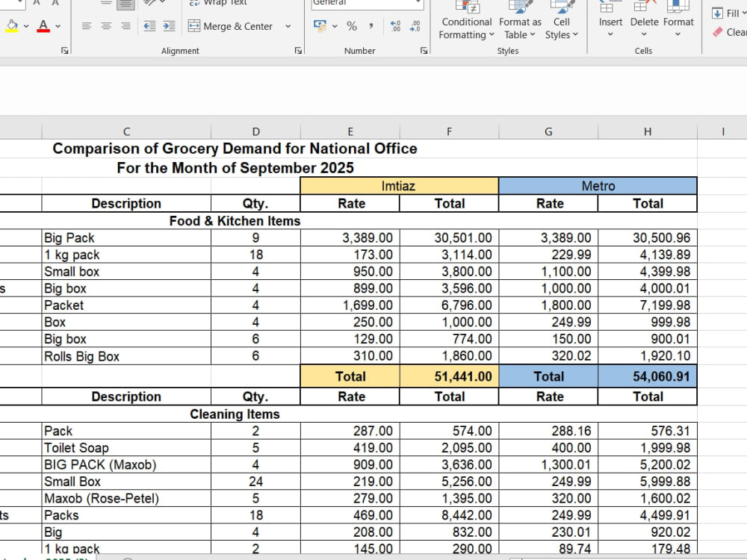
Task: Open the Fill Color dropdown arrow
Action: 26,26
